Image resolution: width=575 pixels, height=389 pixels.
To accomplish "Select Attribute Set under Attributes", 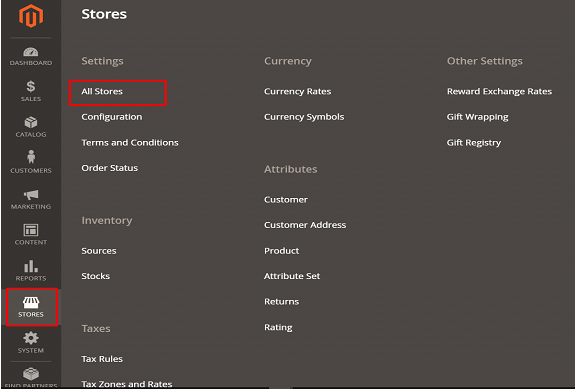I will (292, 276).
